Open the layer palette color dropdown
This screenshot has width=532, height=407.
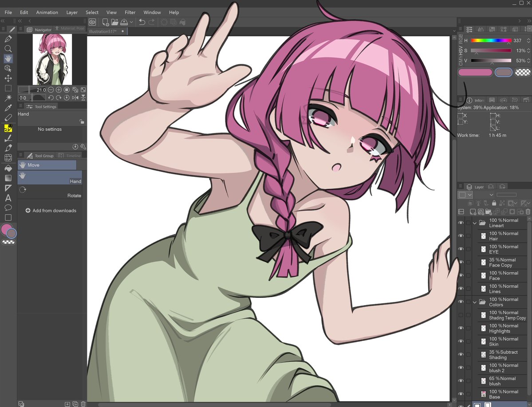(465, 195)
